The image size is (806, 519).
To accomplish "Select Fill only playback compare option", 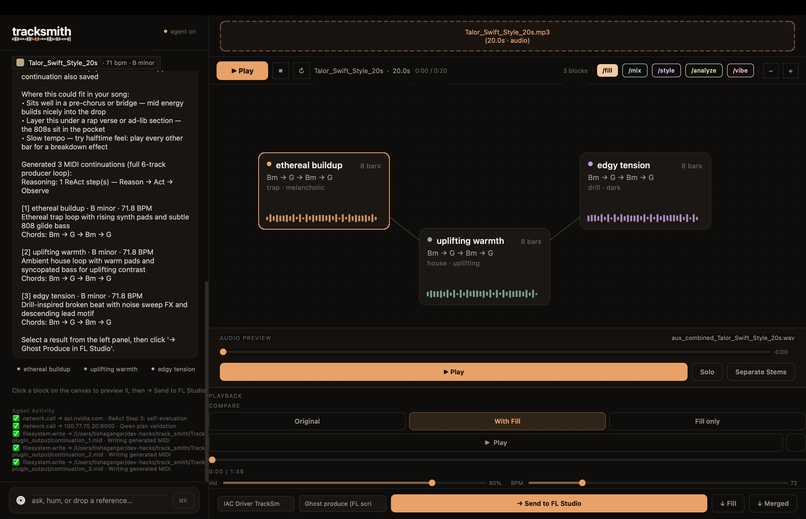I will pos(707,421).
